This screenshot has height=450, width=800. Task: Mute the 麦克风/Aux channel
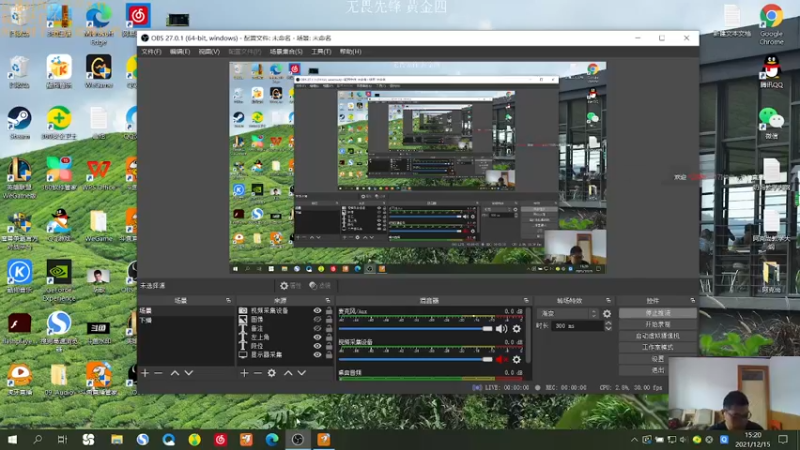click(502, 329)
